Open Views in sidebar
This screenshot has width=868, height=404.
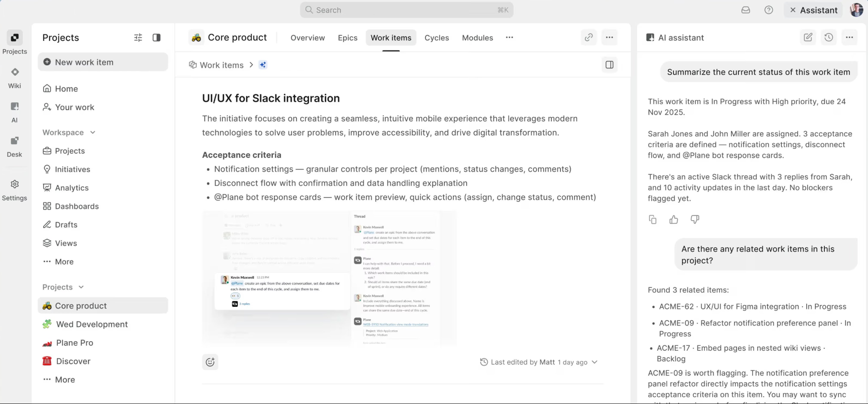click(103, 243)
